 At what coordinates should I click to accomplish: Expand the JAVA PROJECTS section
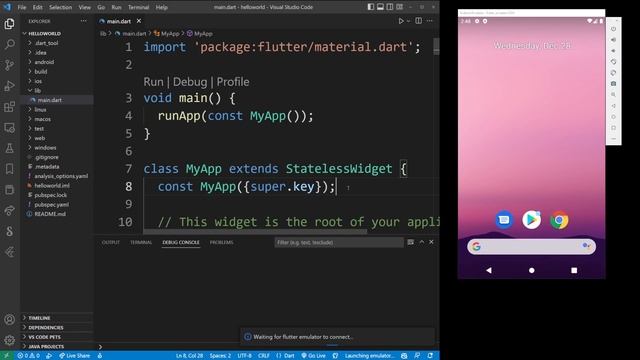(46, 346)
